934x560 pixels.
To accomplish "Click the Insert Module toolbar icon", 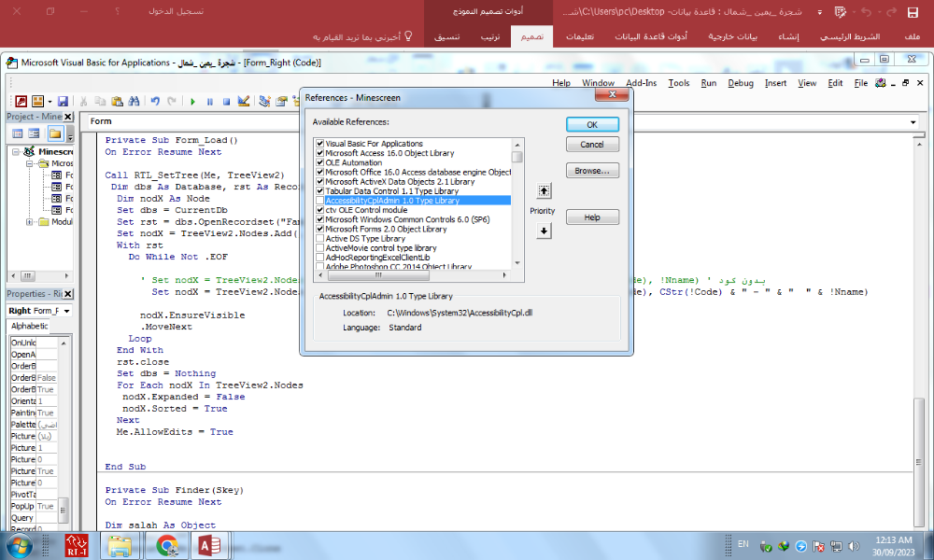I will tap(37, 101).
